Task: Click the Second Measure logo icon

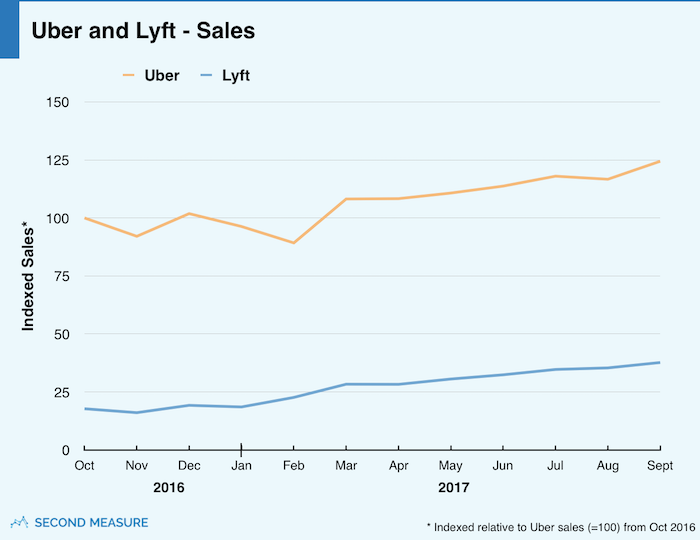Action: pyautogui.click(x=19, y=522)
